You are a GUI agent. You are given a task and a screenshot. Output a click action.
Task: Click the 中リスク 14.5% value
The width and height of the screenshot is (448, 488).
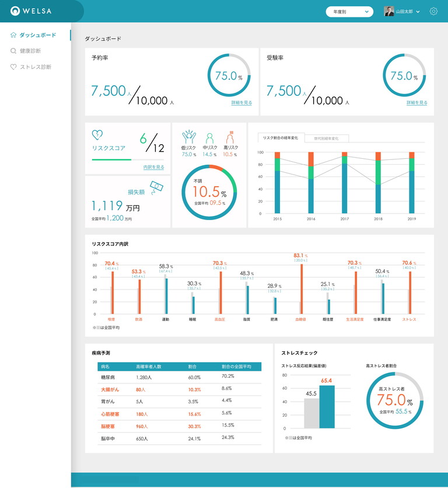[209, 154]
